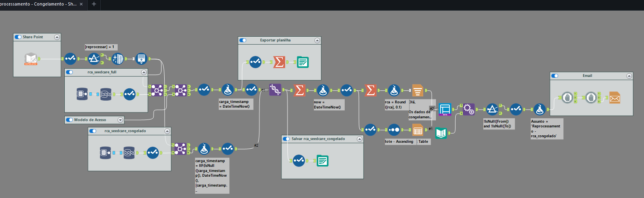The image size is (644, 198).
Task: Expand the Modelo de Acesso container
Action: point(120,120)
